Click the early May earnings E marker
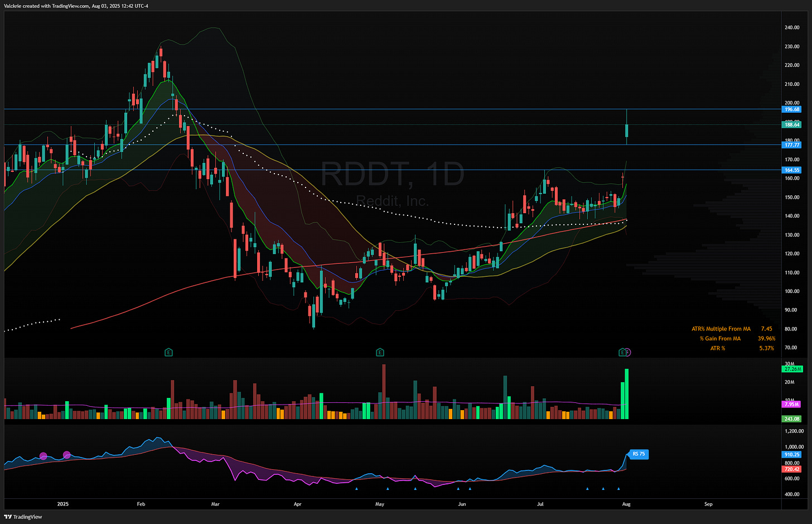Viewport: 812px width, 524px height. pyautogui.click(x=380, y=352)
